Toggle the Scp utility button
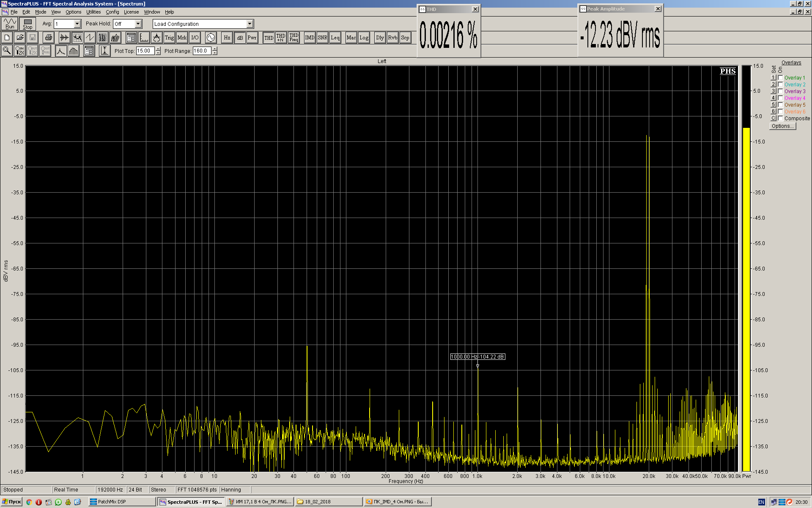 405,38
